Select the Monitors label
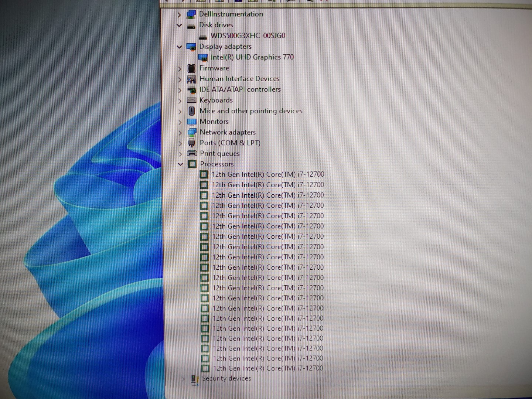Screen dimensions: 532x399 pyautogui.click(x=214, y=122)
